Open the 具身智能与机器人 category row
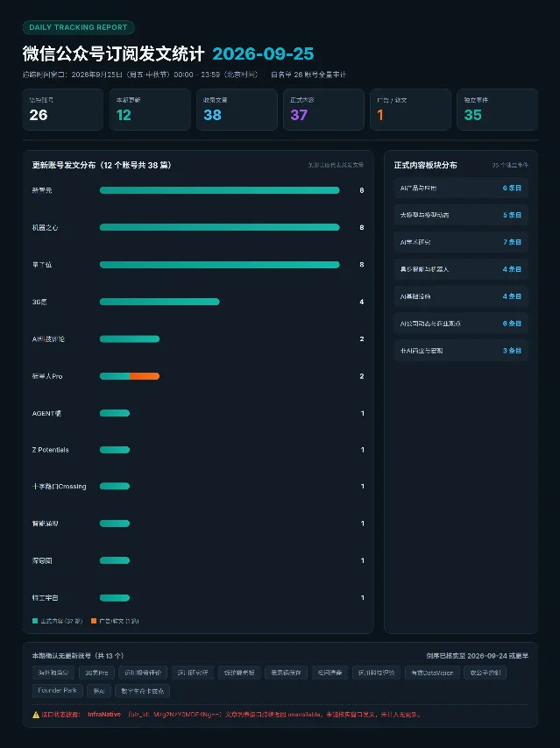The width and height of the screenshot is (560, 748). (x=461, y=269)
